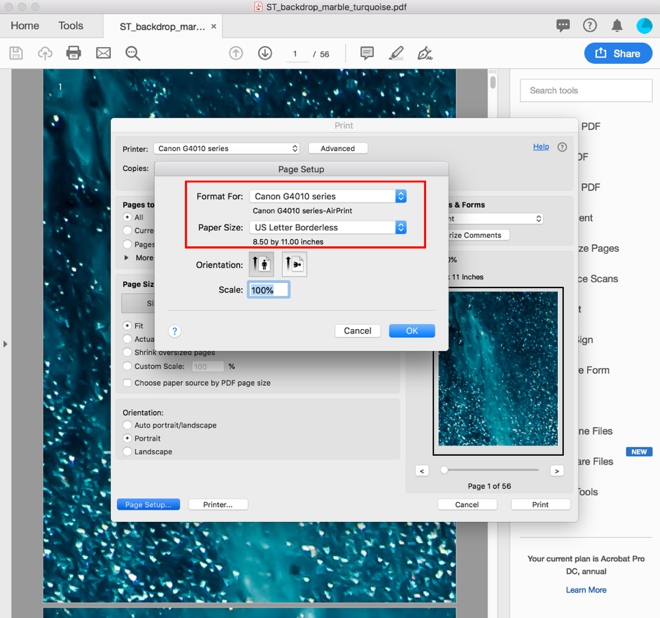Viewport: 660px width, 618px height.
Task: Select the Highlight pen icon
Action: coord(396,53)
